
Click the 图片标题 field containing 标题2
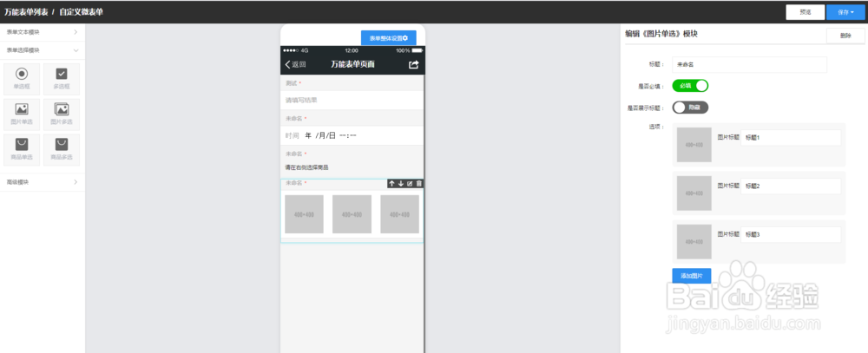coord(791,186)
